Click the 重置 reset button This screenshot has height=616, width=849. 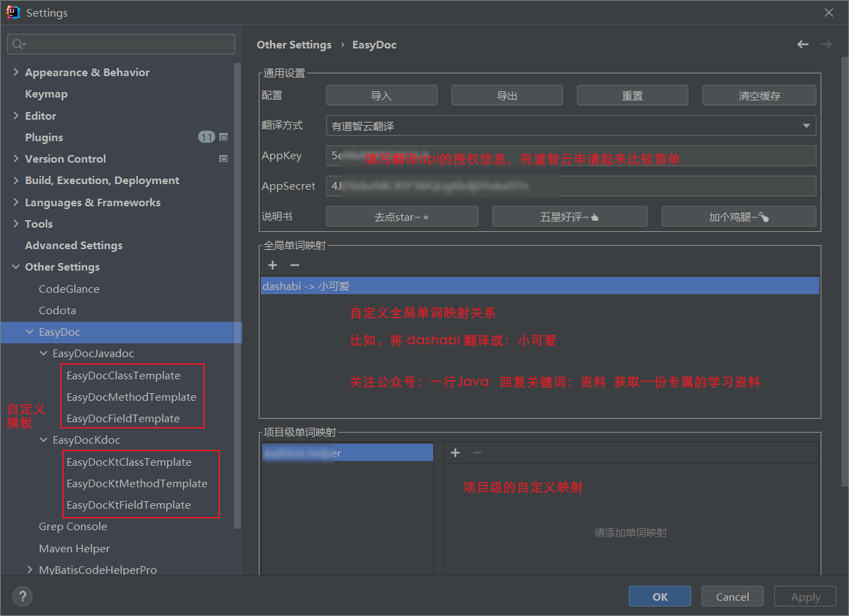(632, 96)
